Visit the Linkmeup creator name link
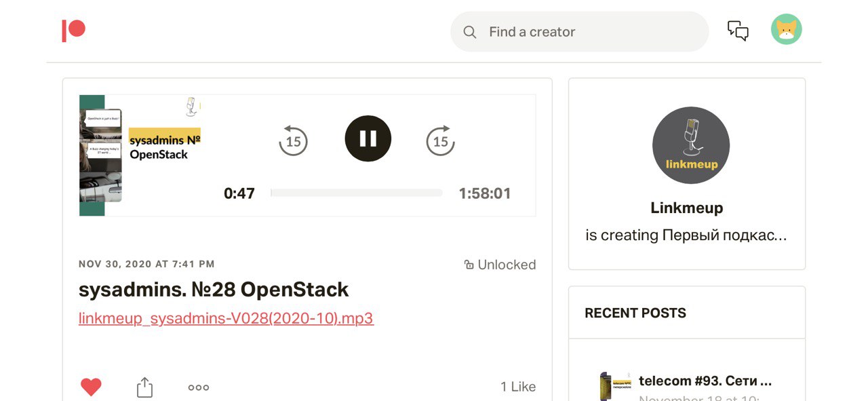This screenshot has height=401, width=868. (686, 208)
